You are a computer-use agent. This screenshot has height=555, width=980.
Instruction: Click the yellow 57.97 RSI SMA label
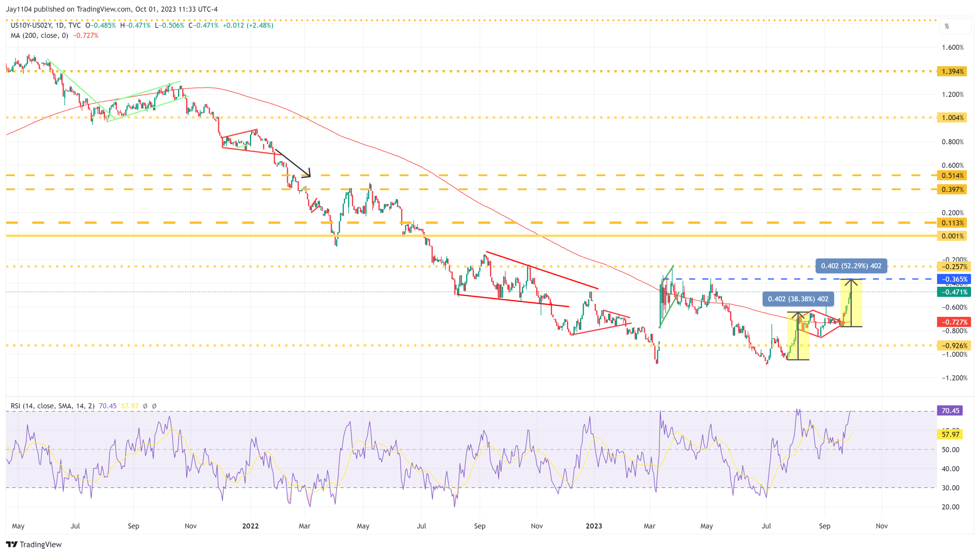point(949,434)
